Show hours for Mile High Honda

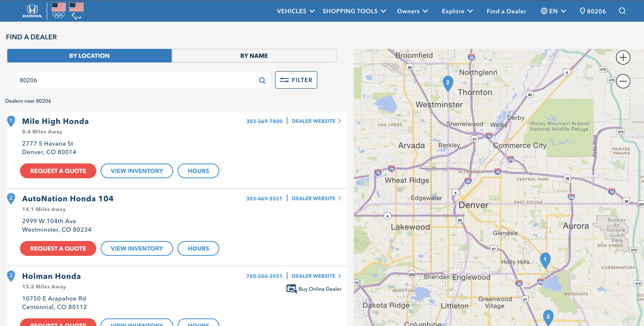[198, 171]
